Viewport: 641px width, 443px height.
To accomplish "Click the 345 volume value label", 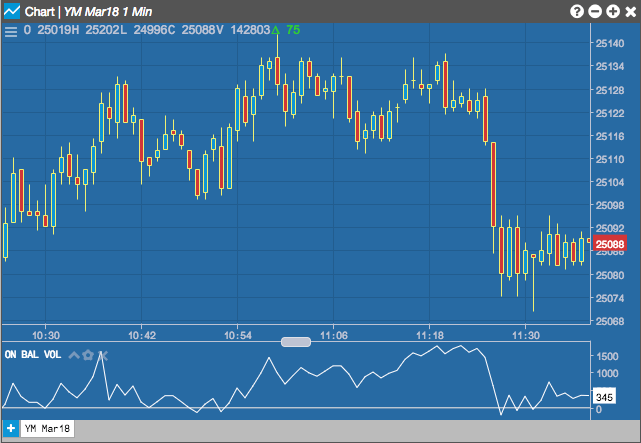I will coord(604,397).
